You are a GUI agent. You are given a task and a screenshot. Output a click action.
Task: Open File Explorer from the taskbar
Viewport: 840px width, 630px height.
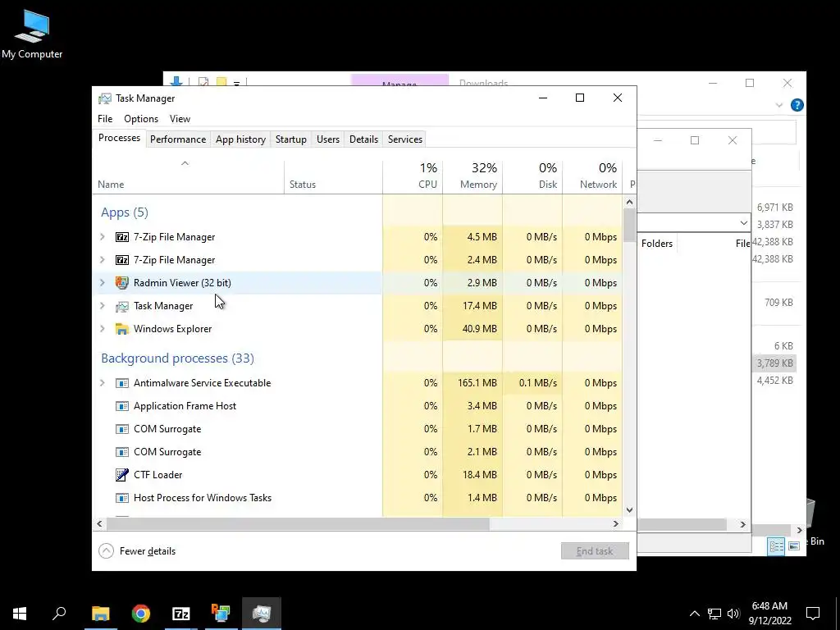[101, 614]
